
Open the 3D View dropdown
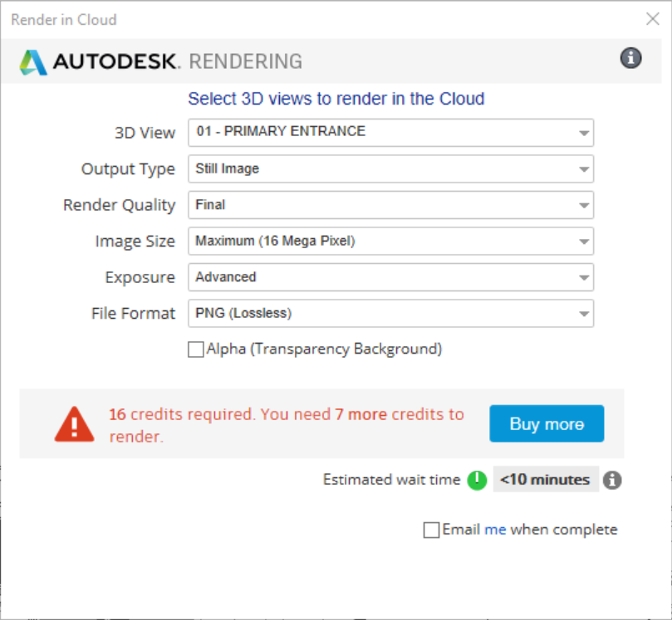click(x=581, y=133)
